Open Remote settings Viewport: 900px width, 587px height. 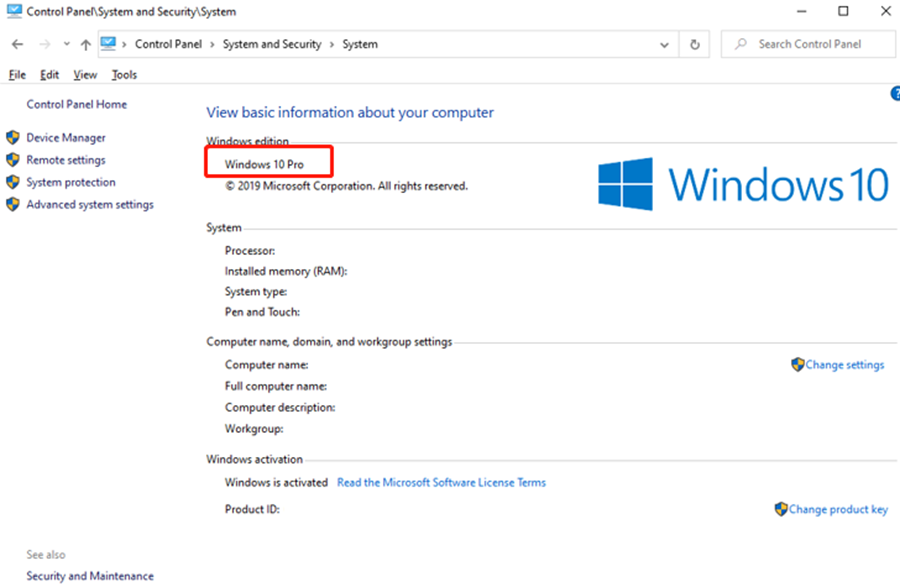66,160
